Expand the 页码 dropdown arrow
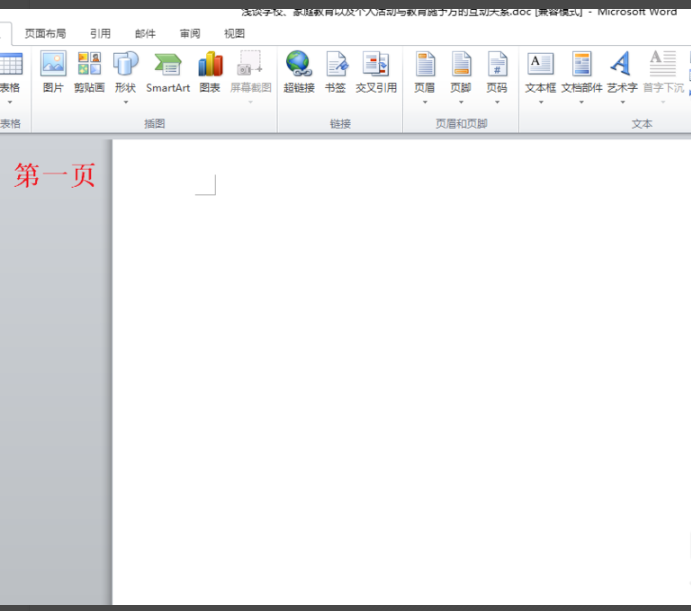 pyautogui.click(x=498, y=102)
